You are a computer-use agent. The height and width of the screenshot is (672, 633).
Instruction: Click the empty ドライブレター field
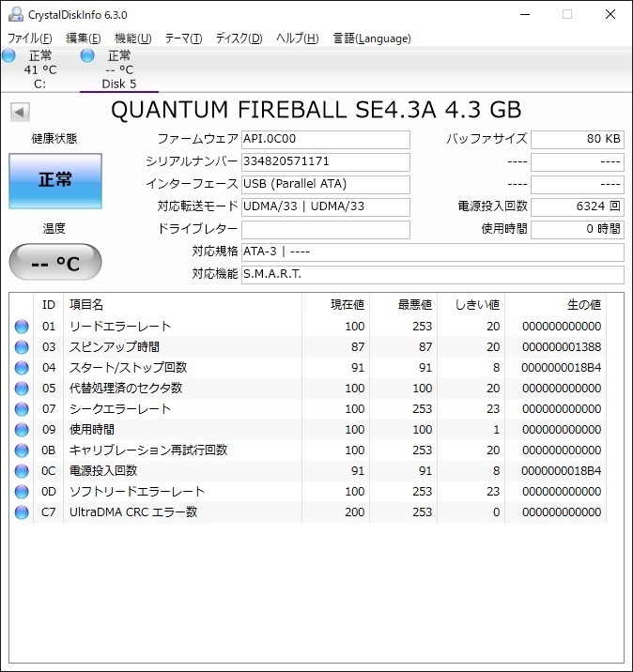(326, 229)
